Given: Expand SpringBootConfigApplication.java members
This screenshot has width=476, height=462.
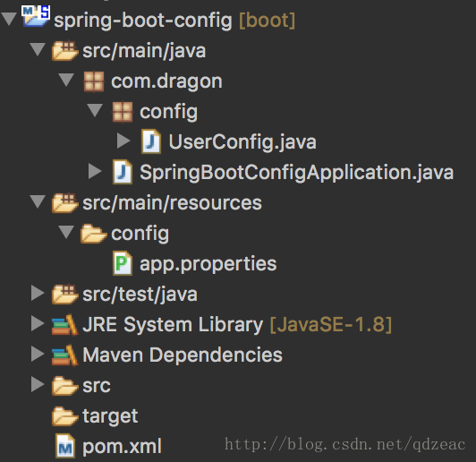Looking at the screenshot, I should coord(95,171).
